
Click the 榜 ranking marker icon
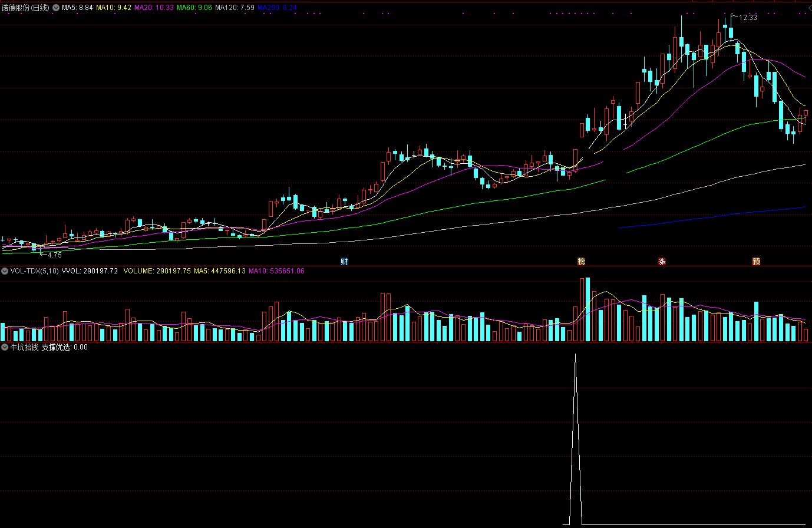pos(581,261)
